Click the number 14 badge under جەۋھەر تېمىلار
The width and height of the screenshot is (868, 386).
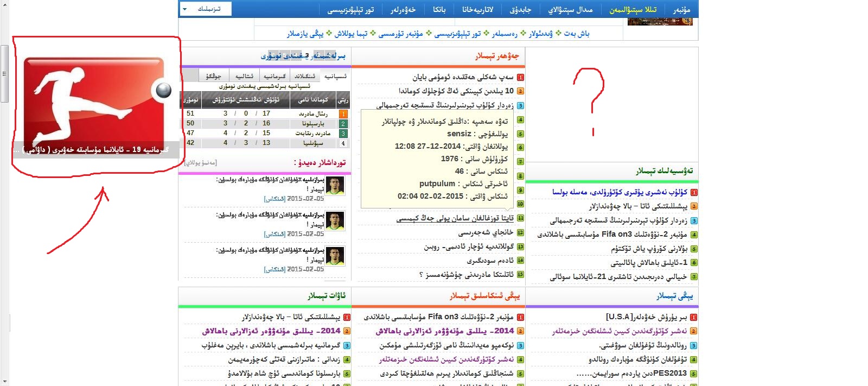point(520,261)
